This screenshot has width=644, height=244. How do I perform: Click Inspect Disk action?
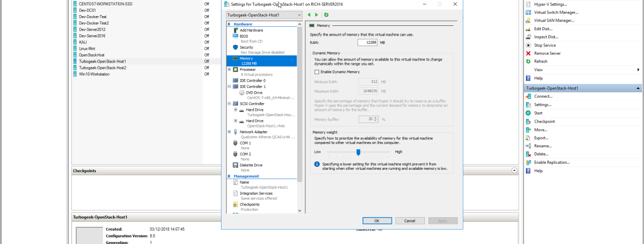[x=546, y=37]
